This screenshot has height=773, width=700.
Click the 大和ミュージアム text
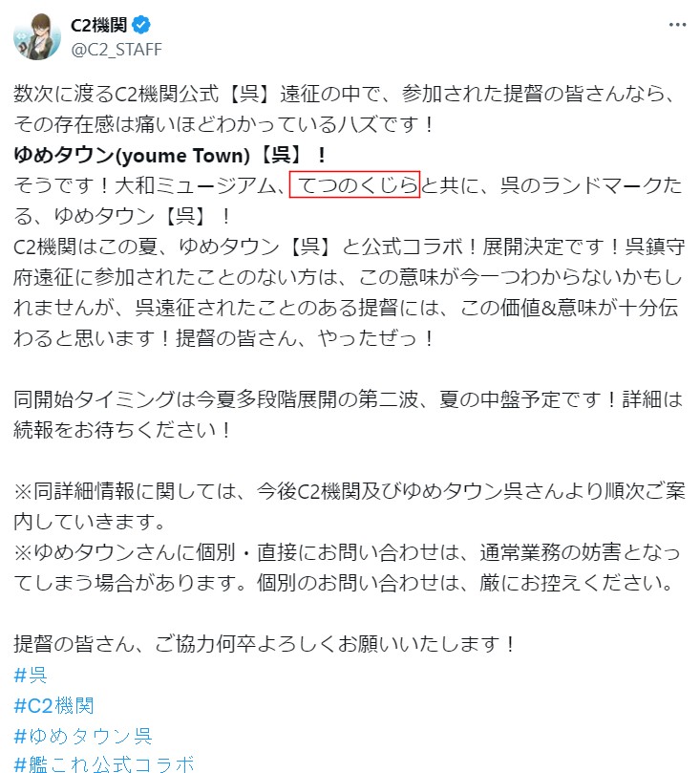click(x=195, y=185)
